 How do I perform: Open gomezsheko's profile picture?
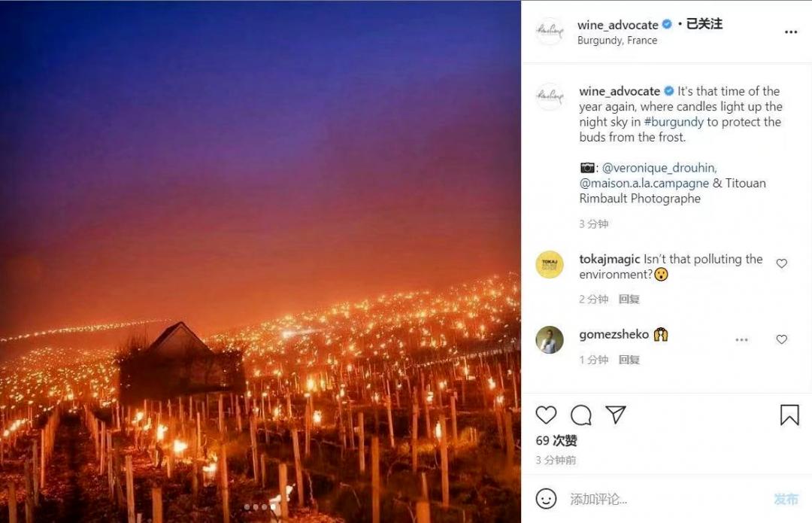point(550,340)
